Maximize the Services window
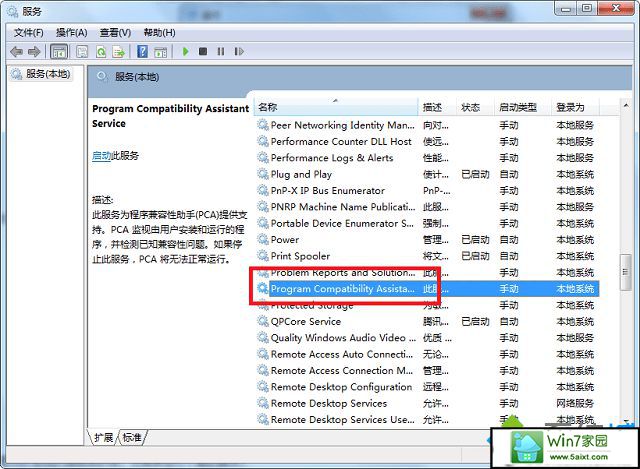Screen dimensions: 640x469 (x=587, y=8)
